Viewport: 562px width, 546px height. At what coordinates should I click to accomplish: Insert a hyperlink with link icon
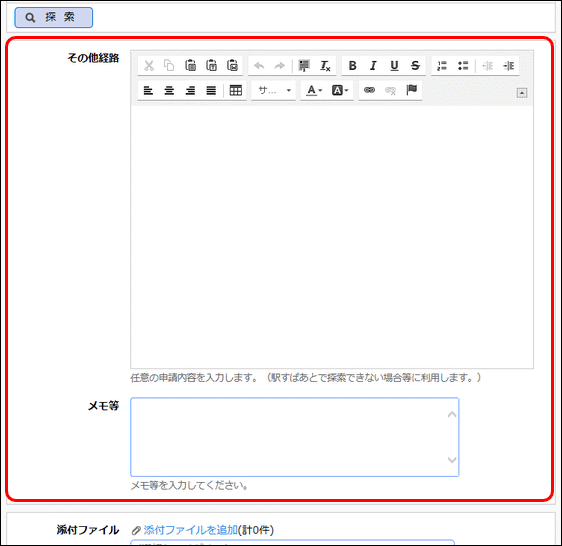pyautogui.click(x=369, y=90)
